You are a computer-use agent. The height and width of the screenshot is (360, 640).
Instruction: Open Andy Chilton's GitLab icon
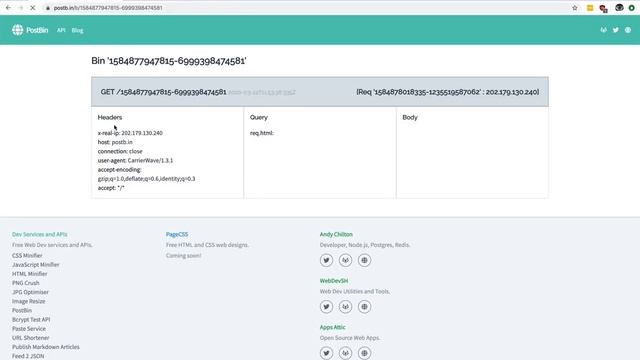point(345,260)
